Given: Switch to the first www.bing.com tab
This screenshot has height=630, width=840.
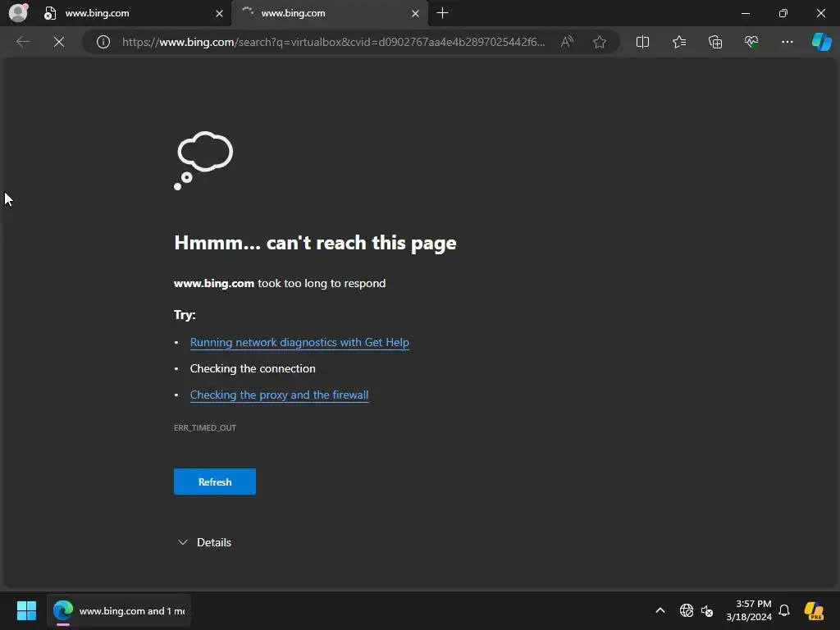Looking at the screenshot, I should coord(133,13).
